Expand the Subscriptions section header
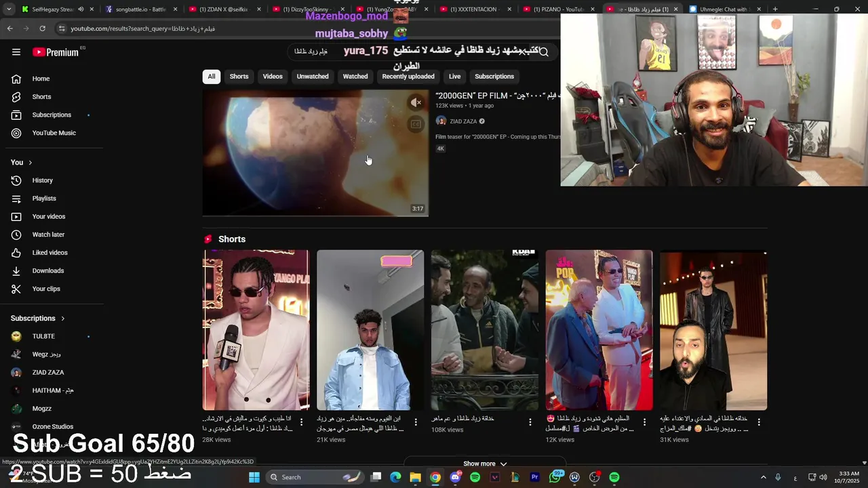868x488 pixels. coord(38,319)
